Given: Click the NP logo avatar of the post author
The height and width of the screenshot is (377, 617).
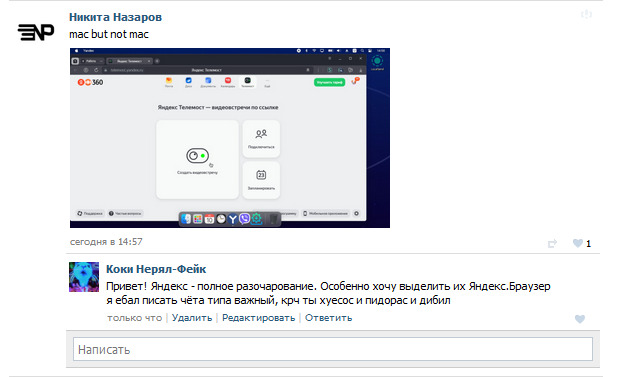Looking at the screenshot, I should click(x=36, y=32).
